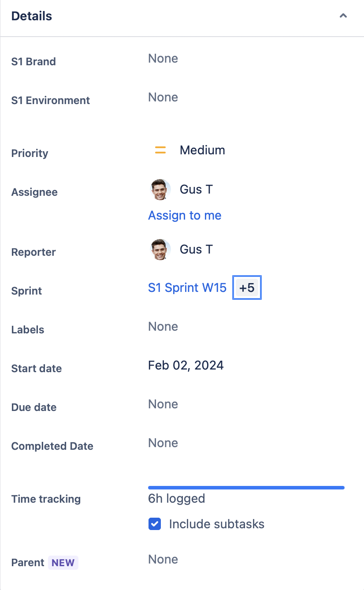This screenshot has width=364, height=590.
Task: Open the S1 Sprint W15 link
Action: coord(187,288)
